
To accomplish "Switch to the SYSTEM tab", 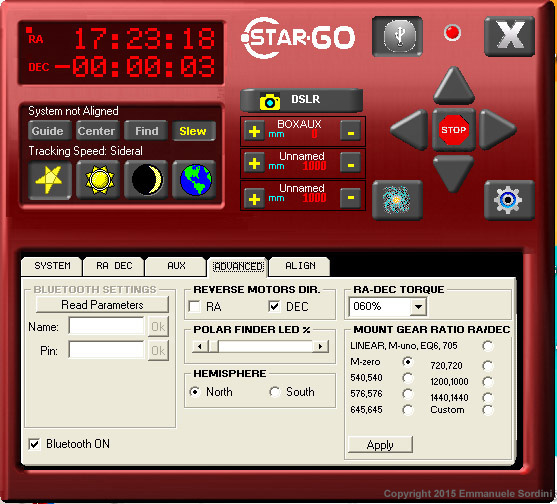I will coord(52,266).
